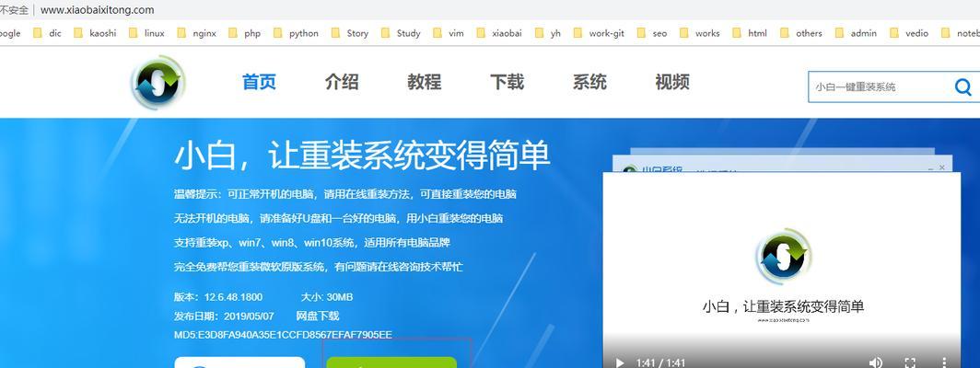
Task: Open the 系统 navigation item
Action: (x=589, y=82)
